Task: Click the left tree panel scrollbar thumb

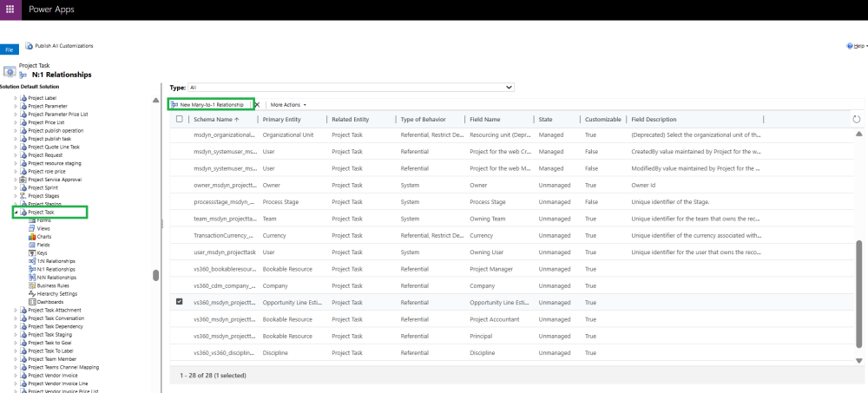Action: tap(156, 275)
